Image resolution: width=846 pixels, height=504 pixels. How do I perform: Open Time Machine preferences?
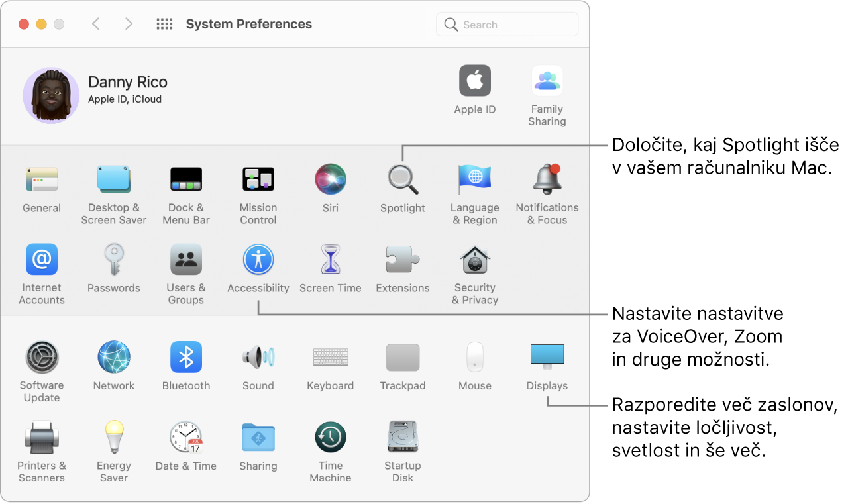pos(331,438)
